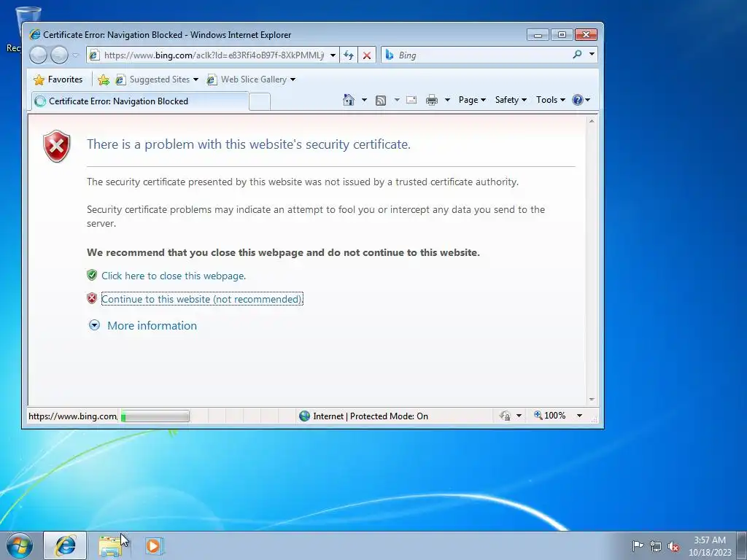Click into the Bing search box
The image size is (747, 560).
(476, 55)
